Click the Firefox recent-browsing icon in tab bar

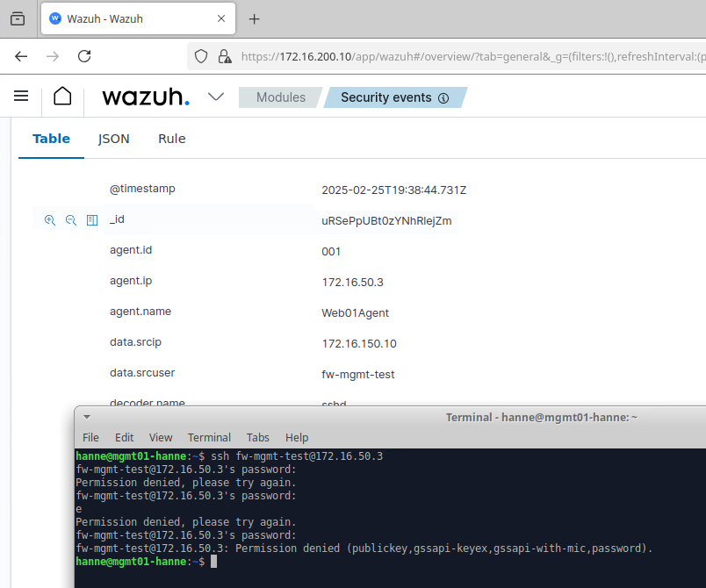coord(18,18)
